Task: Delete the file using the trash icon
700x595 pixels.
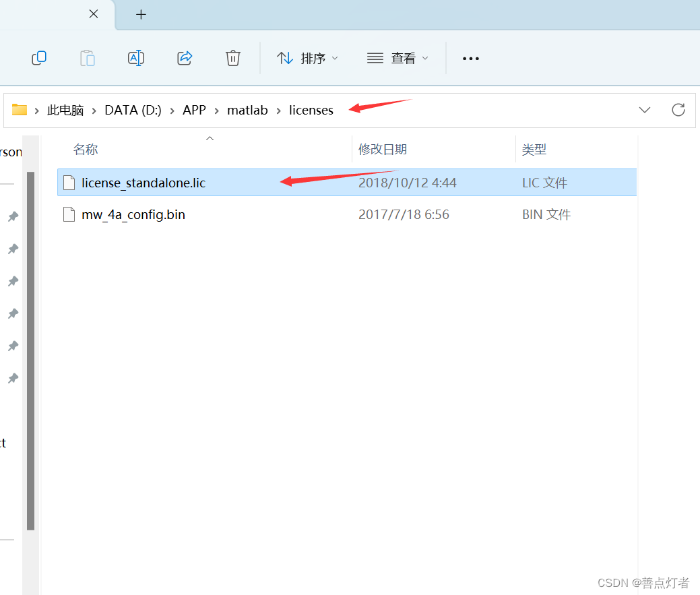Action: click(x=232, y=58)
